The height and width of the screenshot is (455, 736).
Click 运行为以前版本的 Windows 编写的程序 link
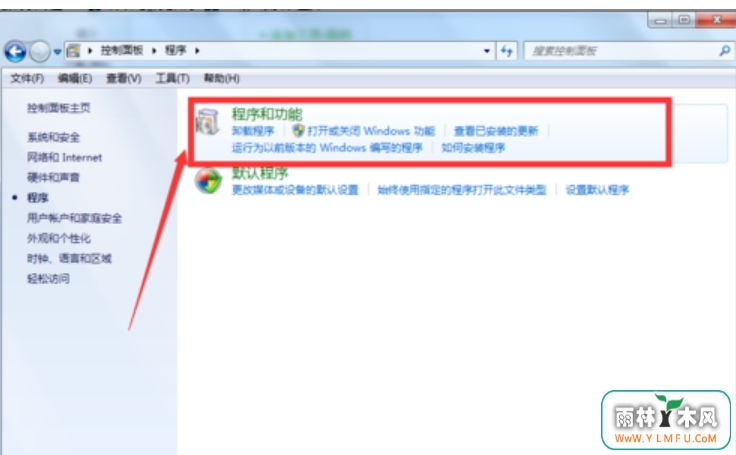pos(327,148)
